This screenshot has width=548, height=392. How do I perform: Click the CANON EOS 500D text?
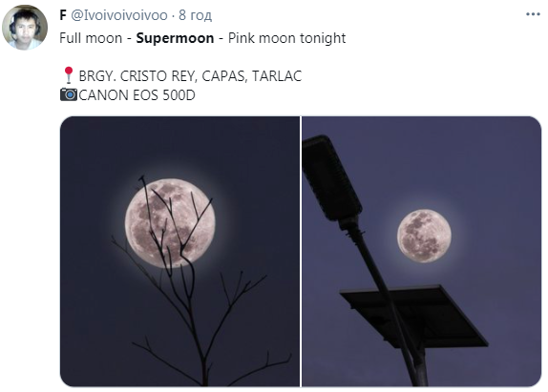tap(137, 95)
